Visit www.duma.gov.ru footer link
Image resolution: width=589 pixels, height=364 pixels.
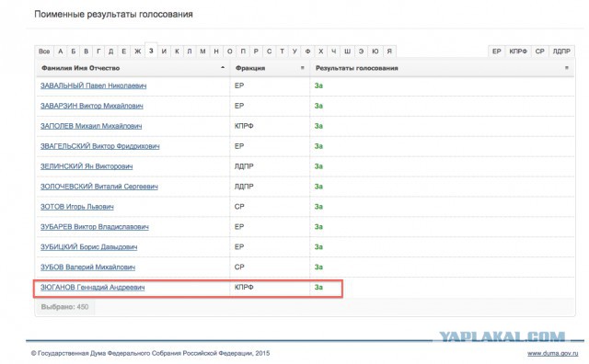pos(552,354)
